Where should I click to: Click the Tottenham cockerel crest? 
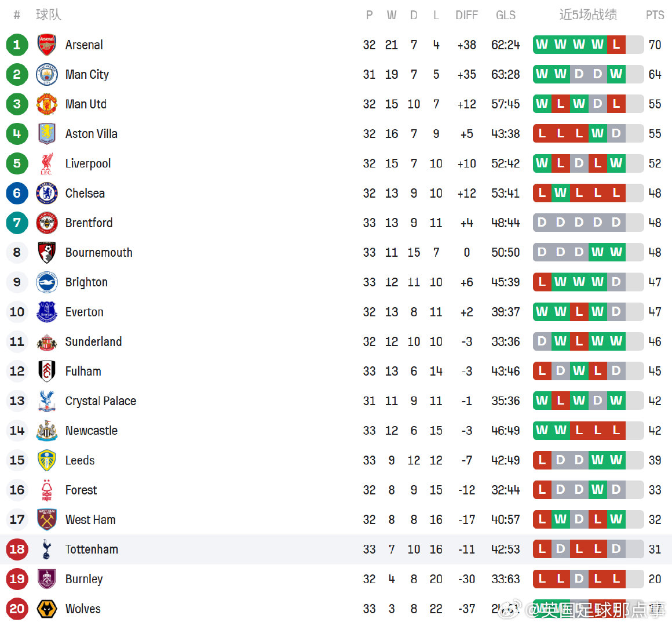click(47, 549)
